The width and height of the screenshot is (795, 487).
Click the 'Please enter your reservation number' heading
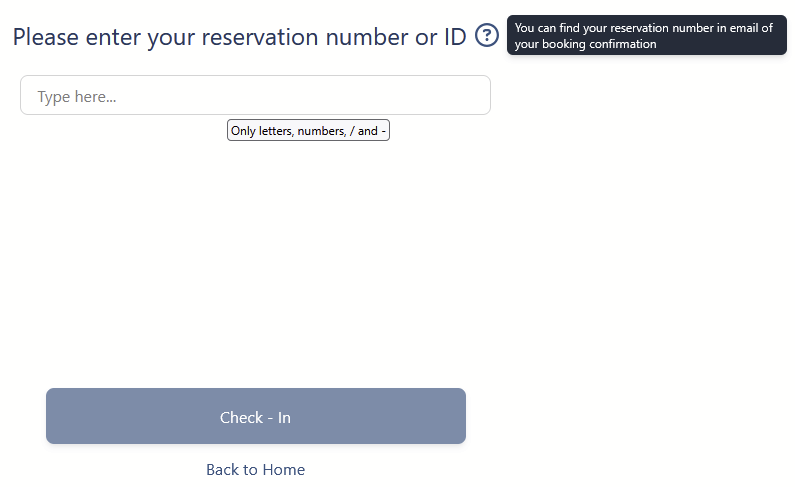(x=240, y=38)
